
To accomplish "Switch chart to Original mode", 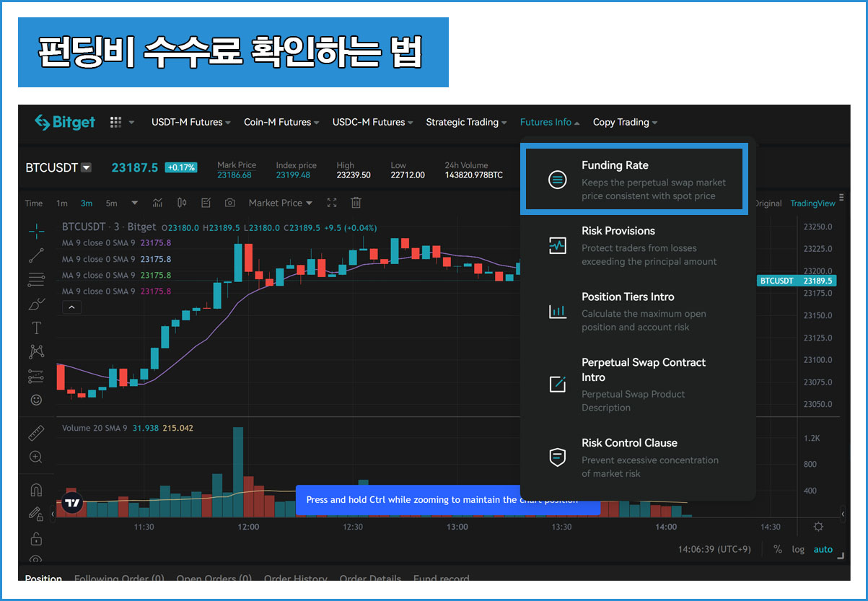I will [768, 203].
